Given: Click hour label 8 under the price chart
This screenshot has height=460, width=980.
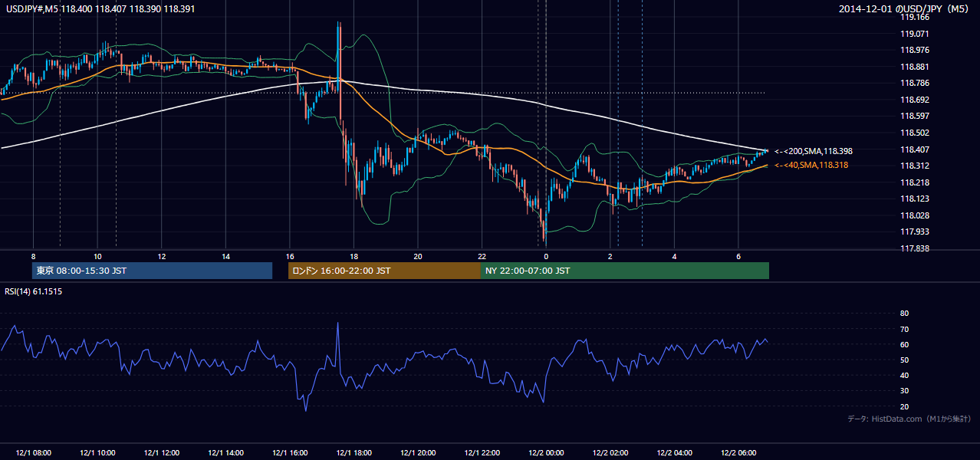Looking at the screenshot, I should pyautogui.click(x=33, y=256).
